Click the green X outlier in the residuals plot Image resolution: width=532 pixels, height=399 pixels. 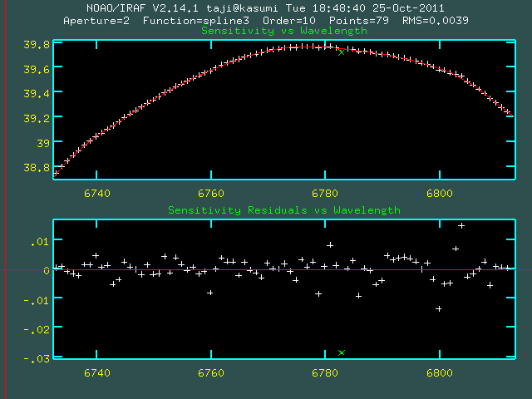(x=342, y=352)
